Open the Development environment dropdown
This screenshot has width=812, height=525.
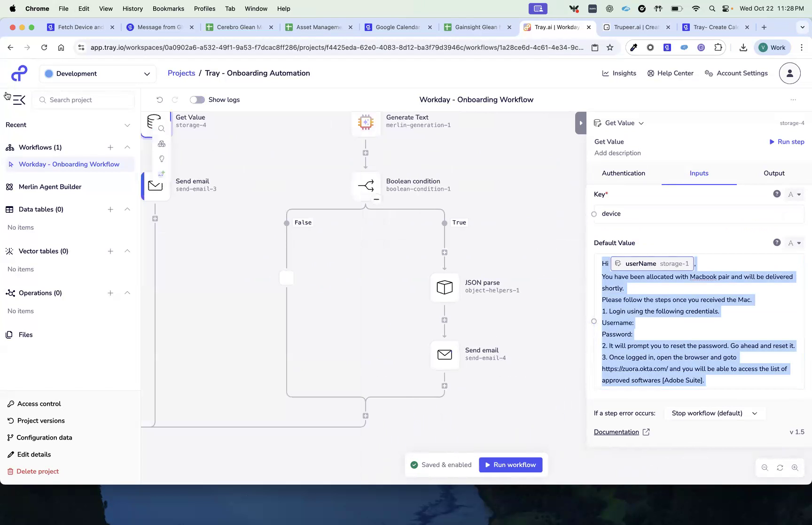click(97, 74)
